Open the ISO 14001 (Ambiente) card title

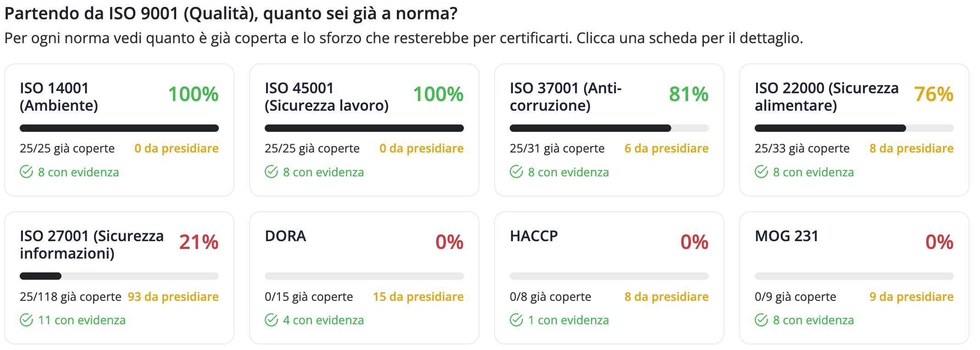pos(59,96)
